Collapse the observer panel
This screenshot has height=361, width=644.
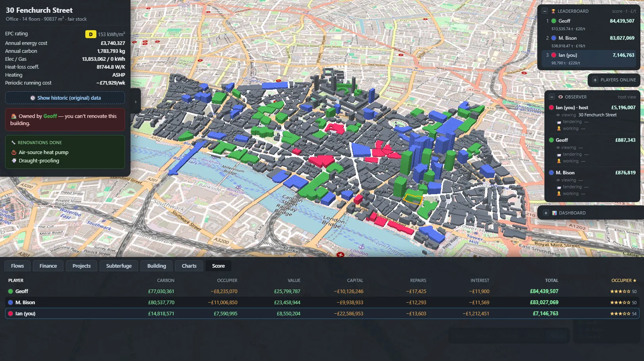coord(552,97)
